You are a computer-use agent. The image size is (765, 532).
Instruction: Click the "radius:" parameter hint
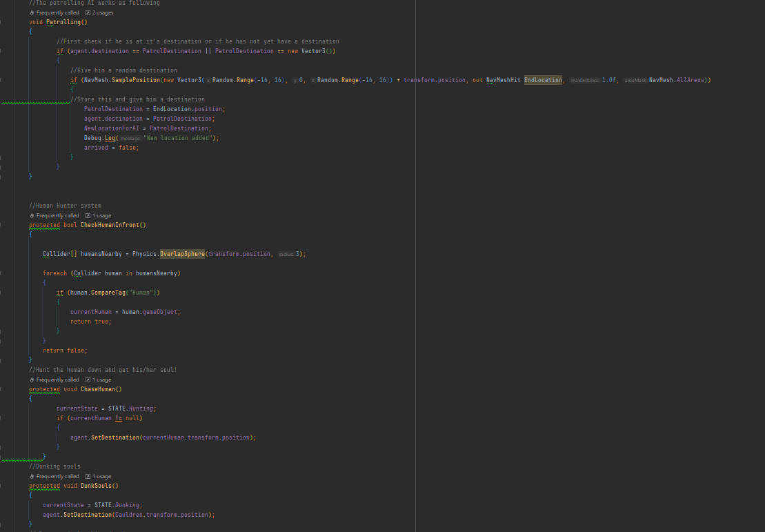coord(286,255)
